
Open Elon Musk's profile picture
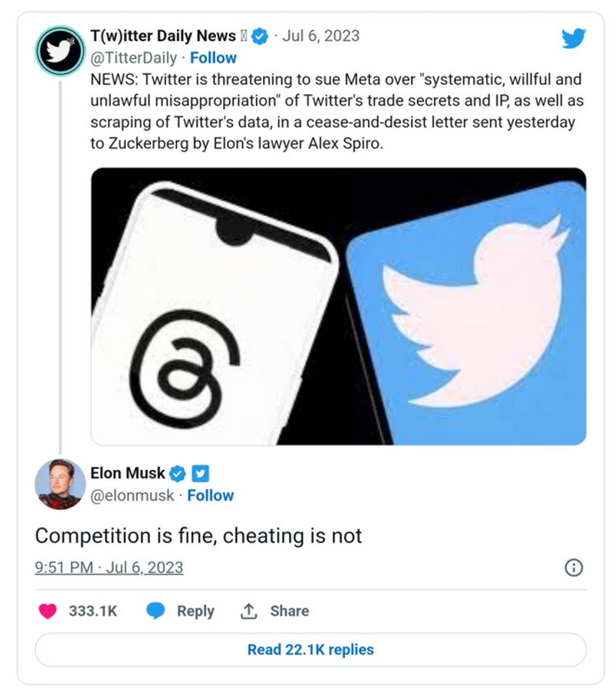[60, 484]
